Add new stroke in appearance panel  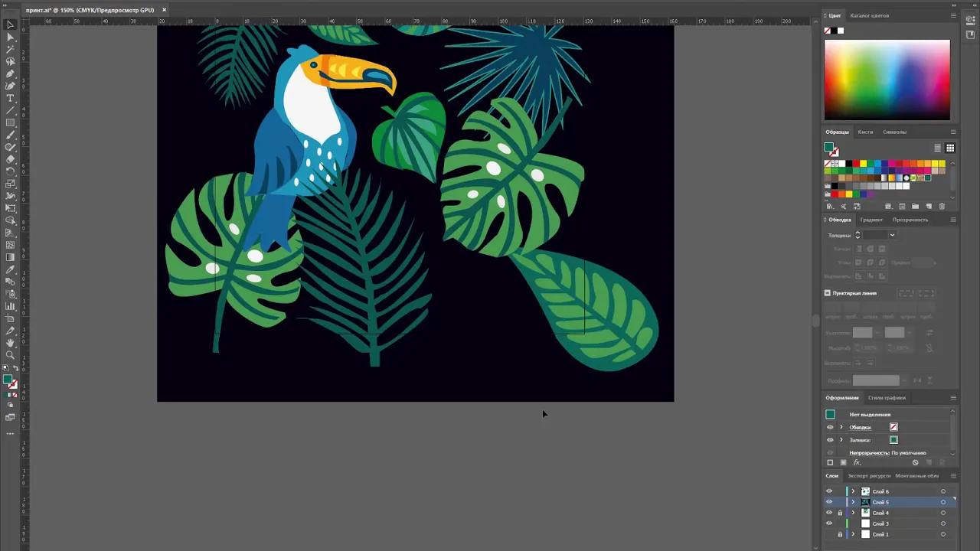click(830, 462)
